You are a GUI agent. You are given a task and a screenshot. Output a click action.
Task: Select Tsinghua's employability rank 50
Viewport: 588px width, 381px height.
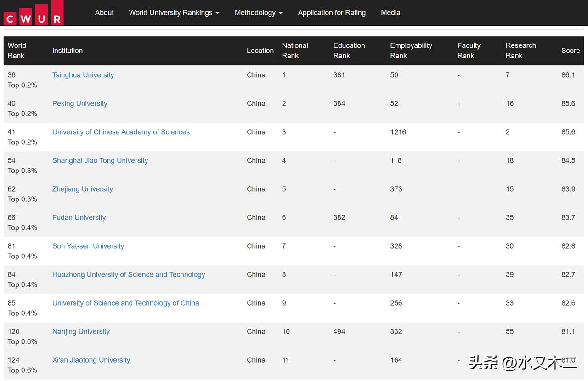[394, 75]
